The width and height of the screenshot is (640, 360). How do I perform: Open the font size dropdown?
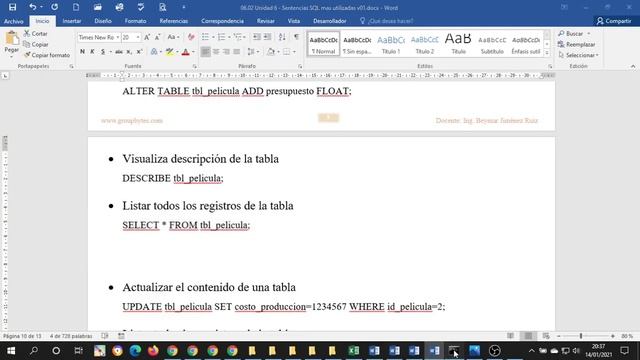(138, 37)
